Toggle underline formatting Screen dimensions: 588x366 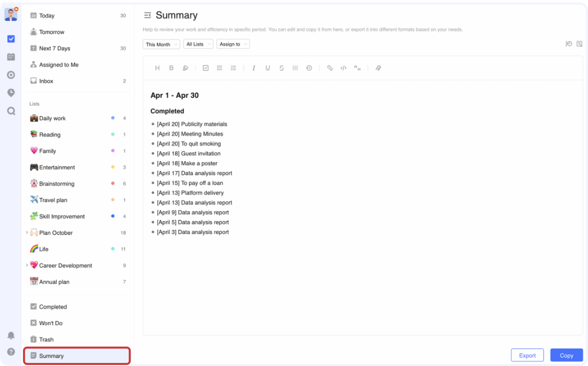(268, 68)
